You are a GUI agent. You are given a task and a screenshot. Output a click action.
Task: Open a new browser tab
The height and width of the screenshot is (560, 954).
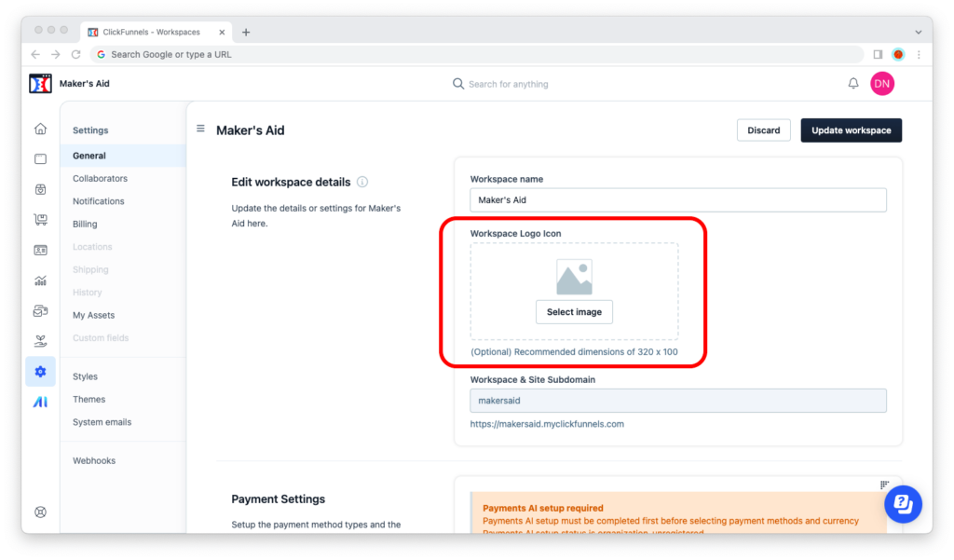(x=246, y=33)
